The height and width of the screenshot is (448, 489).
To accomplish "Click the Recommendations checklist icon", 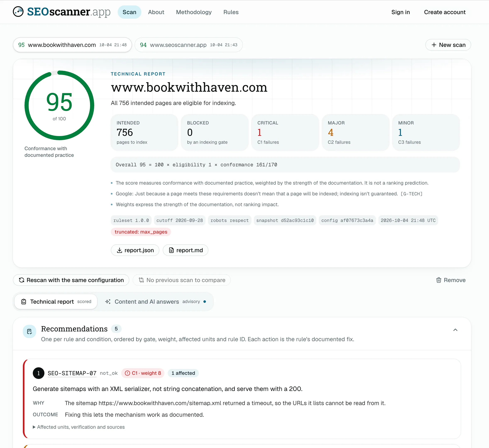I will pos(29,331).
